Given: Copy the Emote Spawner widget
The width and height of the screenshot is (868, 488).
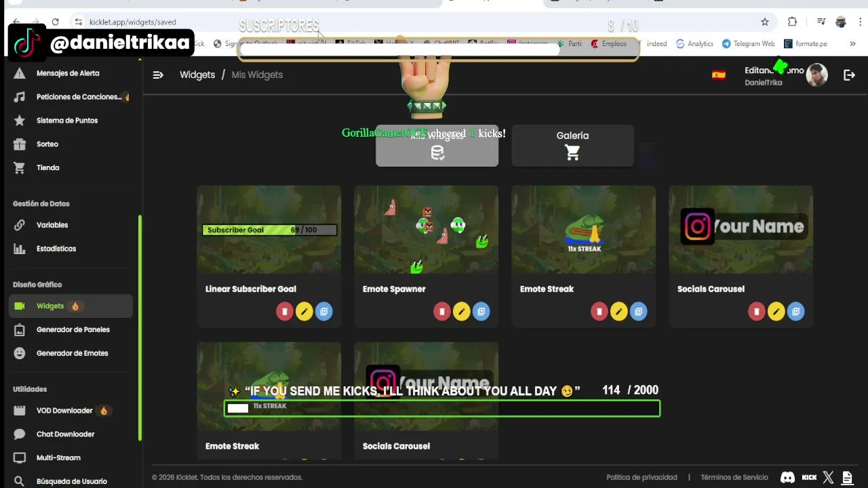Looking at the screenshot, I should 481,311.
